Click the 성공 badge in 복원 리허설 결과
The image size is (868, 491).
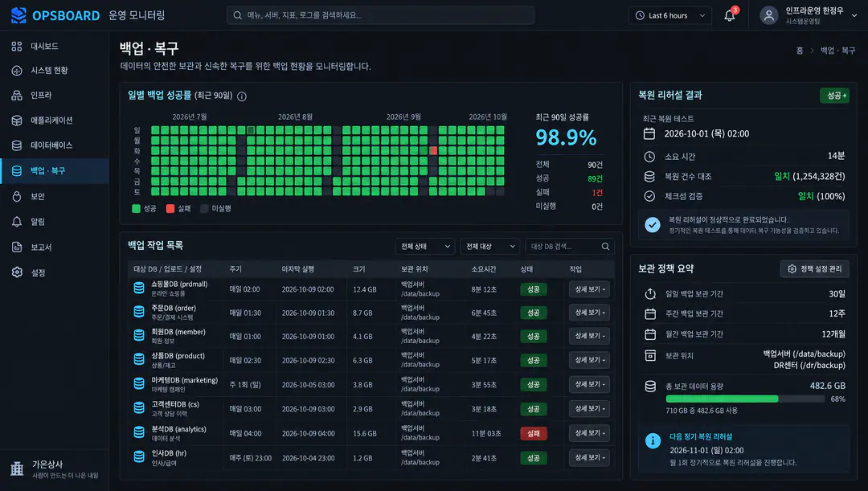point(834,95)
